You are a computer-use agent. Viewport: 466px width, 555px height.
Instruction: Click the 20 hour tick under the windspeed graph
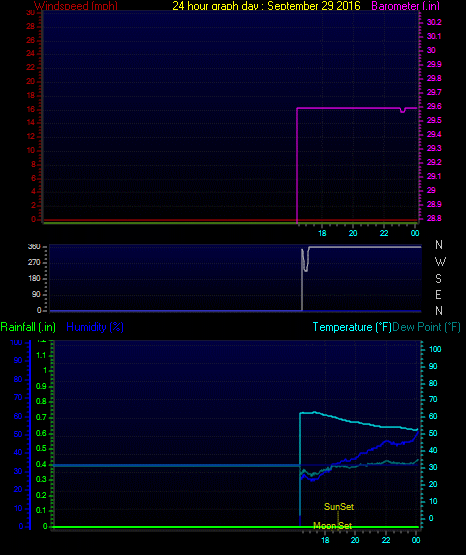pos(353,233)
